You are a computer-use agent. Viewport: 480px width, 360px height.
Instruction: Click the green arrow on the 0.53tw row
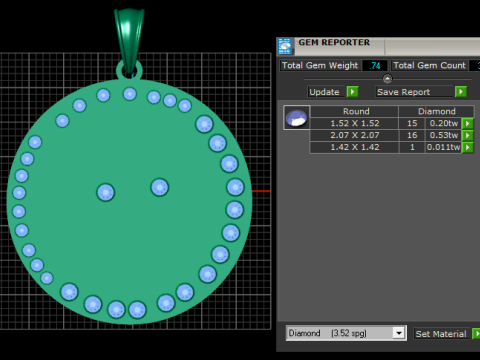[468, 135]
